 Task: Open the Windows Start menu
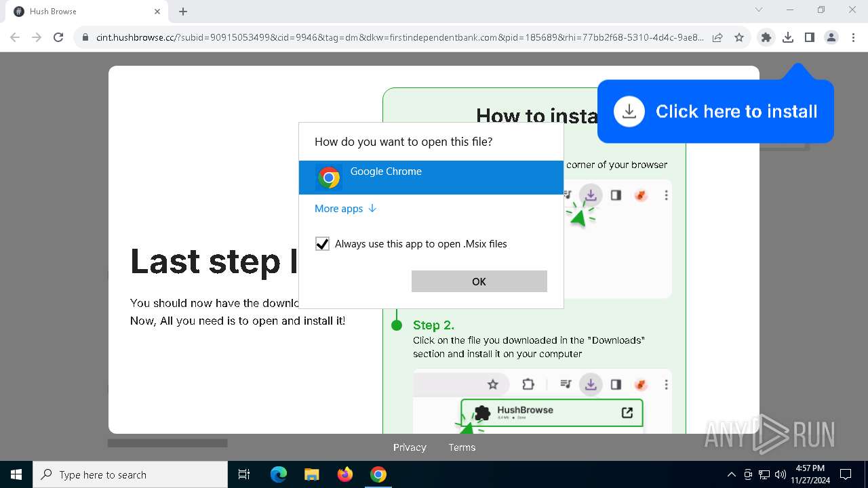pos(16,474)
